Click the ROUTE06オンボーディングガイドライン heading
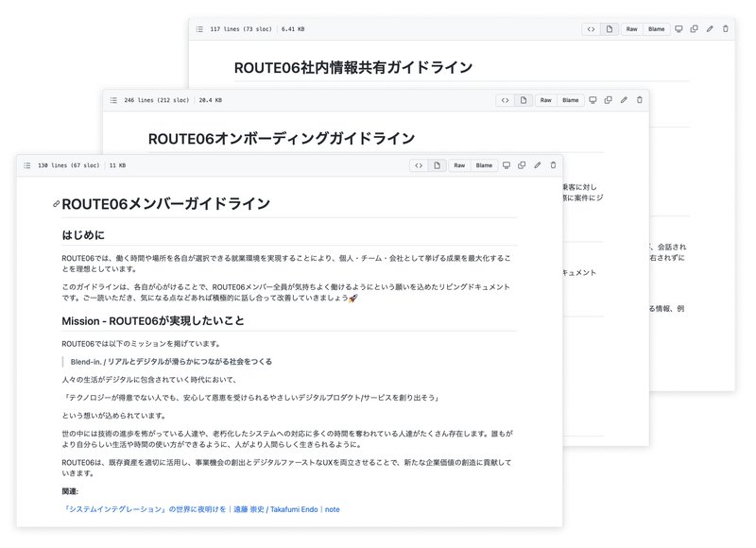The width and height of the screenshot is (756, 548). point(282,139)
